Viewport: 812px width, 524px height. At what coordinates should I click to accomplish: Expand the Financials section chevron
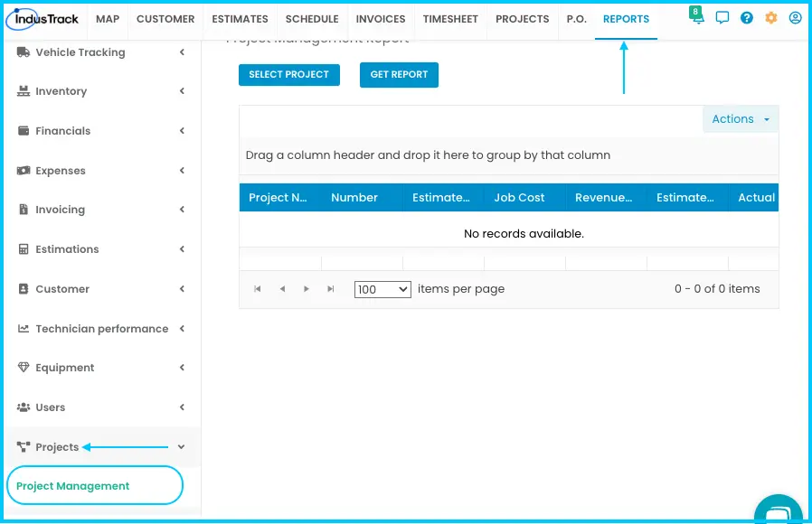tap(182, 131)
